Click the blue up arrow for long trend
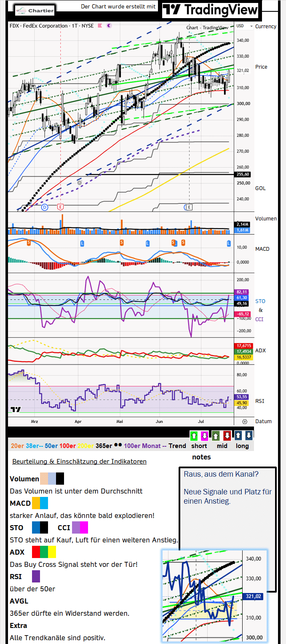Screen dimensions: 286x644 click(238, 435)
